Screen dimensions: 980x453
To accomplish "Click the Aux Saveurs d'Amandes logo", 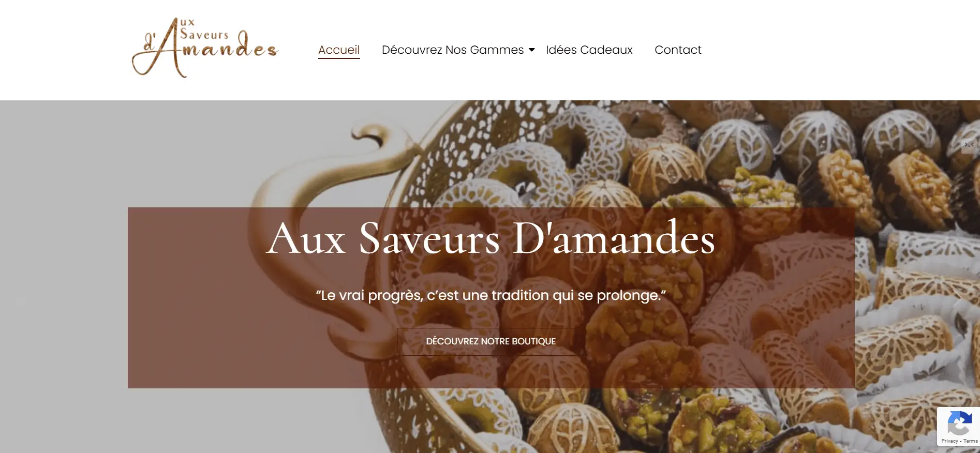I will pos(205,48).
